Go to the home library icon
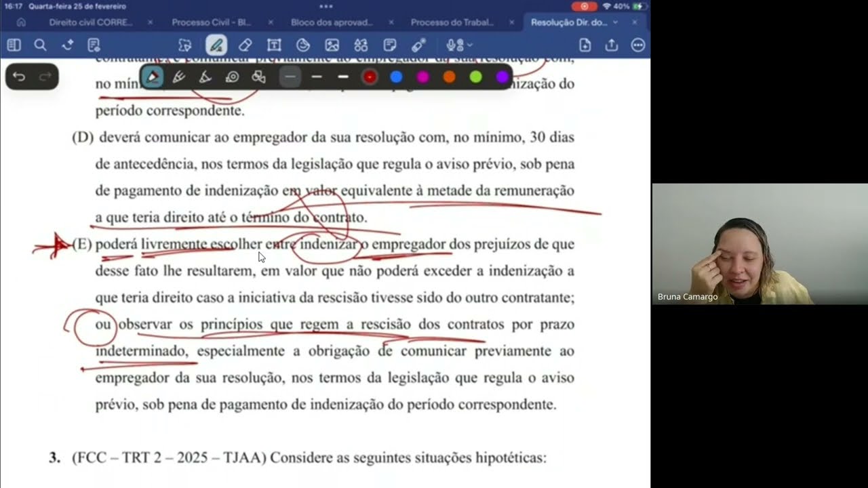Viewport: 868px width, 488px height. [21, 22]
